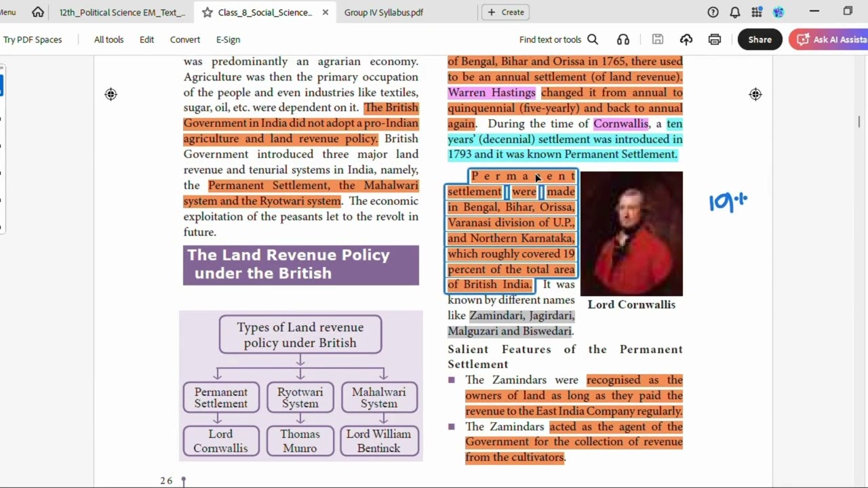The height and width of the screenshot is (488, 868).
Task: Click the grey highlighted 'Zamindari, Jagirdari,' text
Action: 521,316
